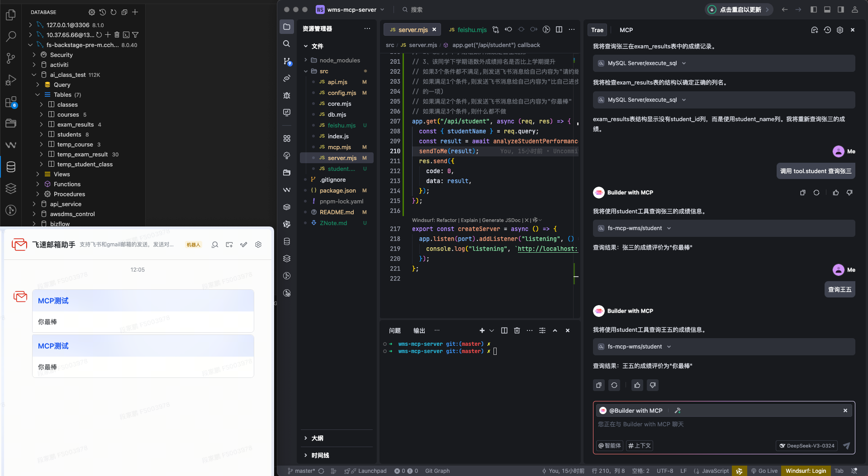Refresh the DATABASE connections list

tap(114, 12)
